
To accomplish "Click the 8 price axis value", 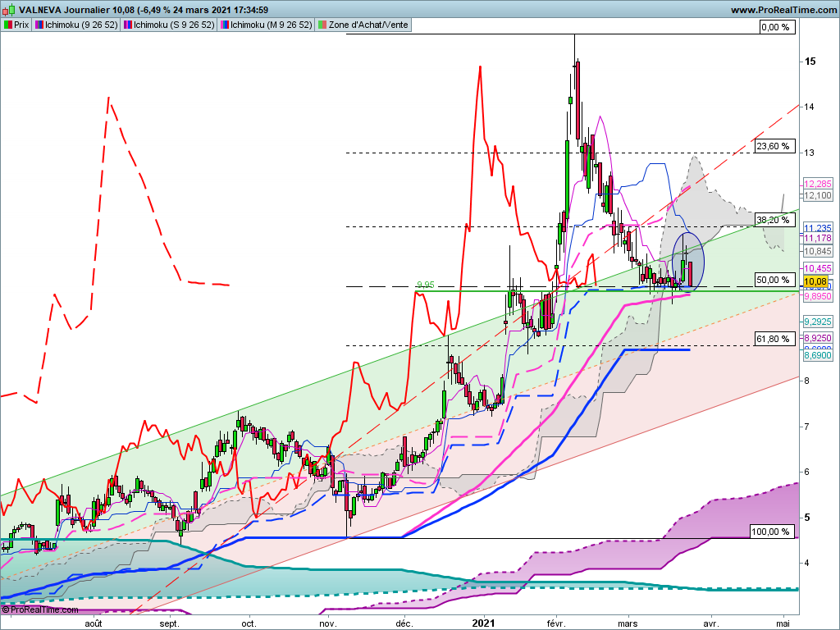I will (806, 381).
